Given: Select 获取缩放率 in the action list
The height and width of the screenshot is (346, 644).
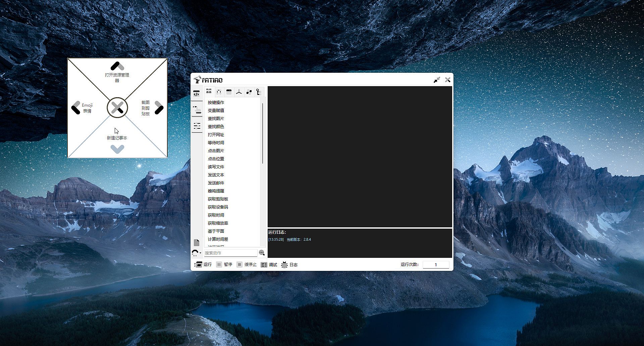Looking at the screenshot, I should [218, 223].
